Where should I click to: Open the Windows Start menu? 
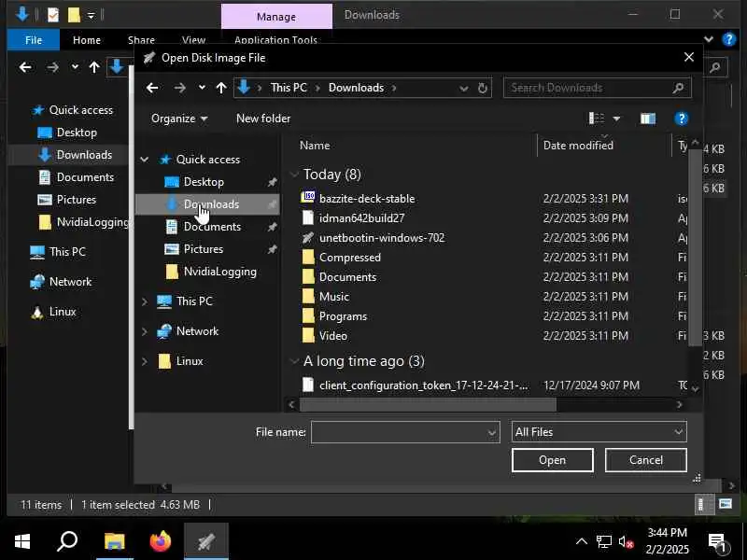[22, 541]
